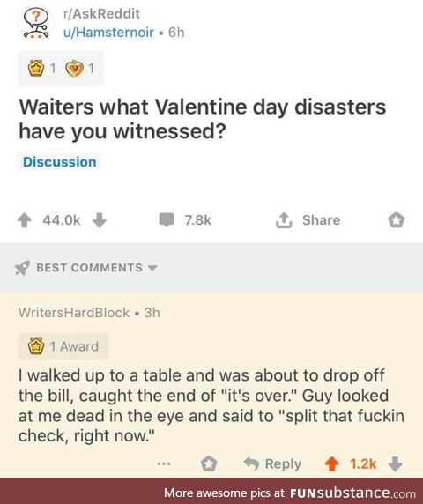Select the Discussion flair tag
The height and width of the screenshot is (504, 423).
(x=59, y=162)
